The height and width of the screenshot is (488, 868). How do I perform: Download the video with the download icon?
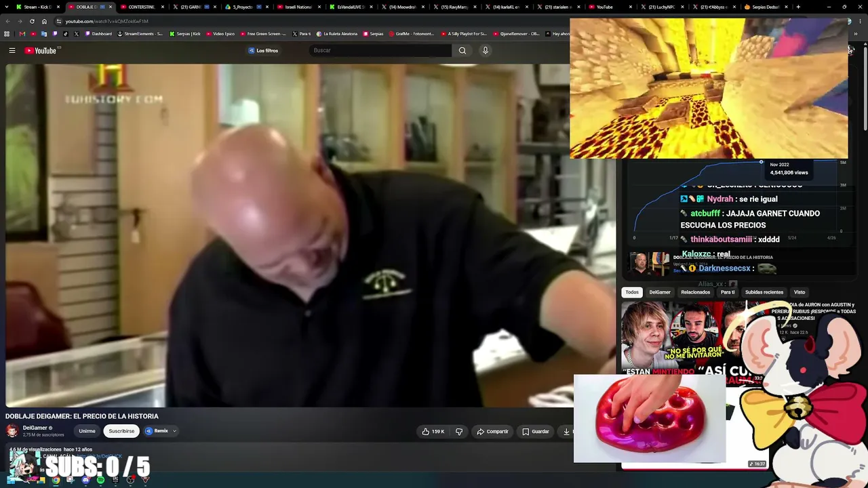point(566,431)
